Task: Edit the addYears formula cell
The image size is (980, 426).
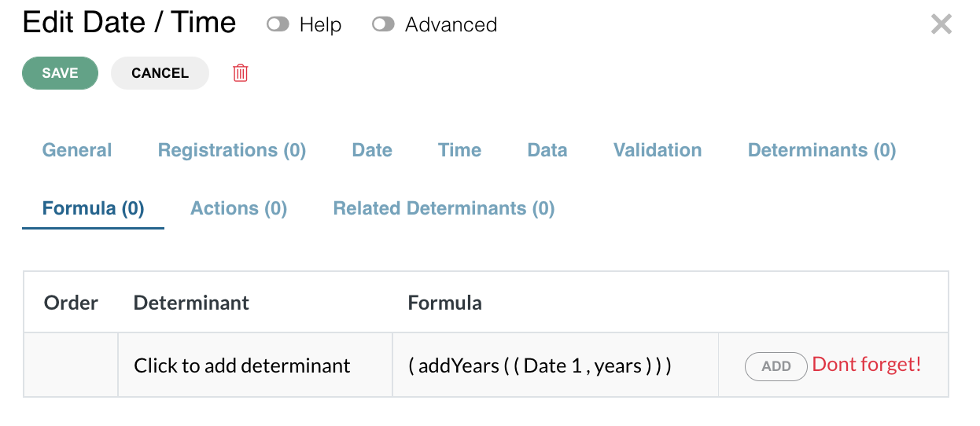Action: pyautogui.click(x=555, y=365)
